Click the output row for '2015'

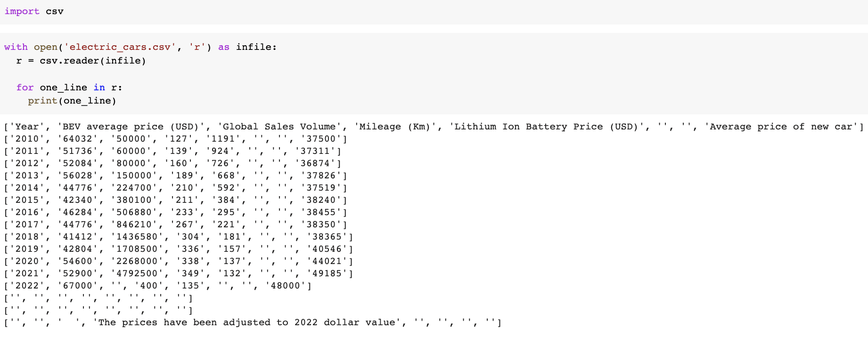(175, 200)
